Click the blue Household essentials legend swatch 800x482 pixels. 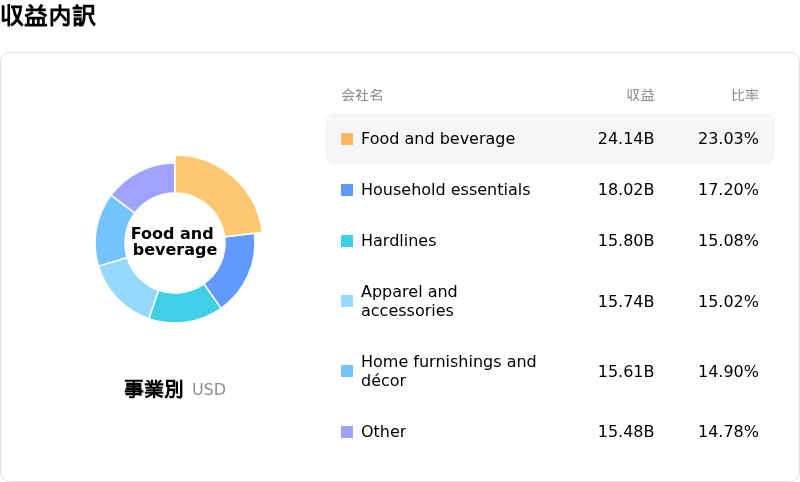(347, 190)
